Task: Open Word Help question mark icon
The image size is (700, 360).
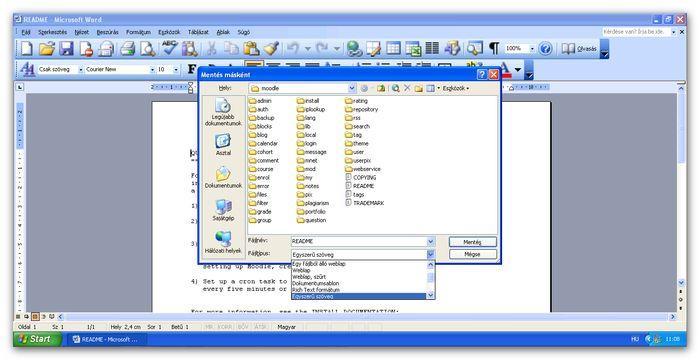Action: click(x=545, y=48)
